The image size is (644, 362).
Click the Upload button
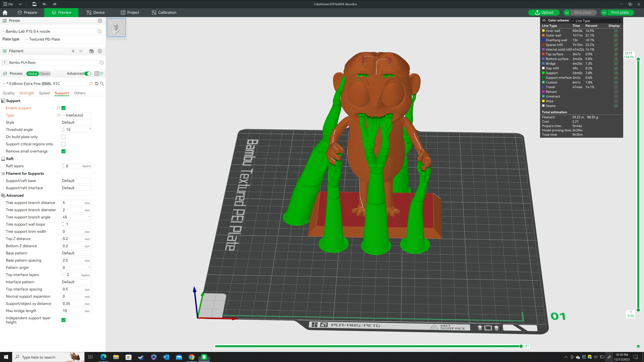click(544, 13)
